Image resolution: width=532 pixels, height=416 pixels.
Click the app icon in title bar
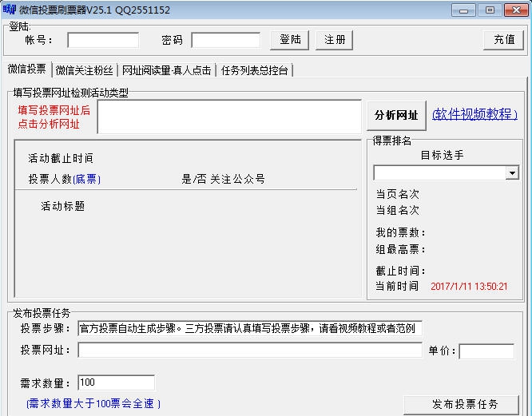(x=10, y=10)
